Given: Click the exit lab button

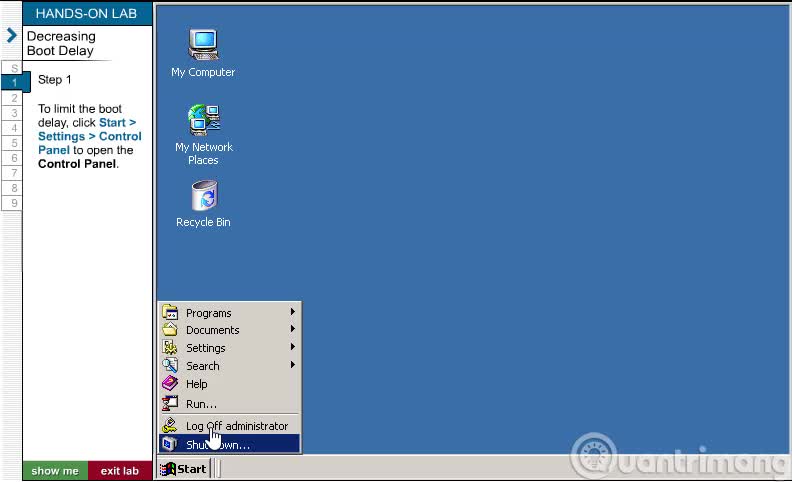Looking at the screenshot, I should coord(120,471).
